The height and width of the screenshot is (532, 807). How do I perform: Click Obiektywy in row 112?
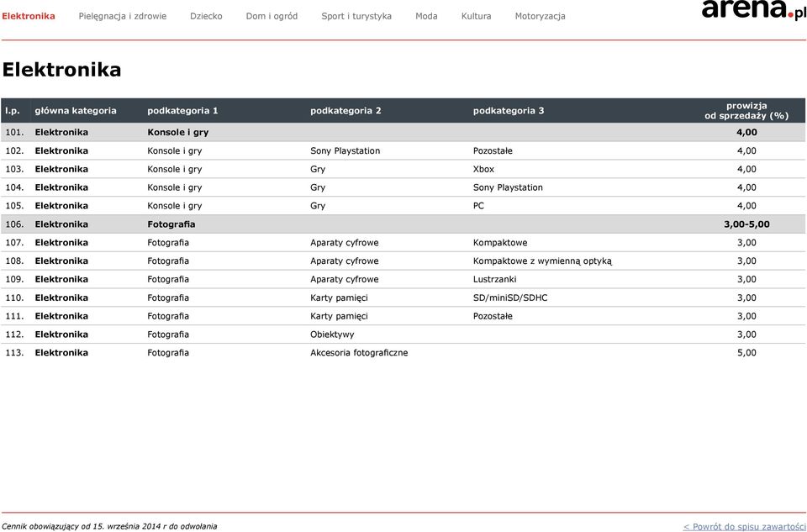pyautogui.click(x=332, y=334)
